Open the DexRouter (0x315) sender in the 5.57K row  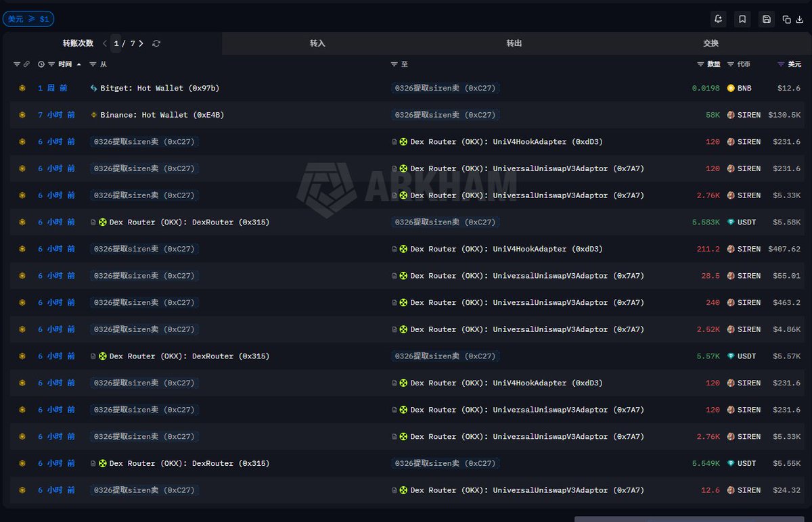click(x=189, y=356)
